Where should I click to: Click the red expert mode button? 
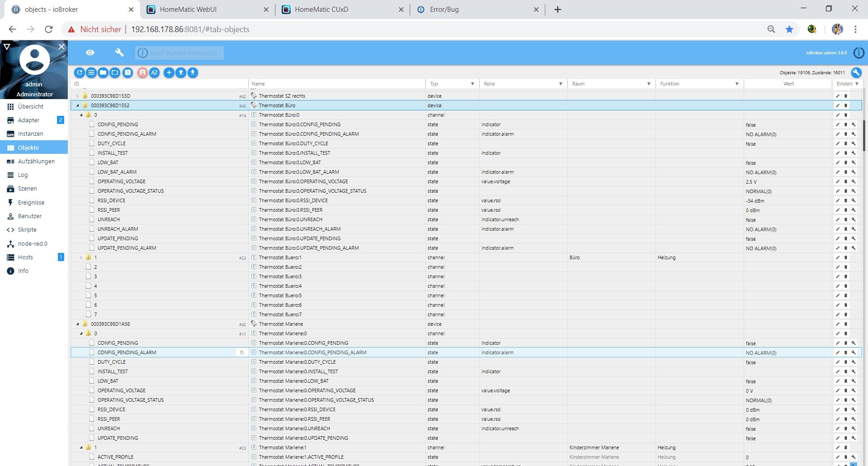(142, 72)
